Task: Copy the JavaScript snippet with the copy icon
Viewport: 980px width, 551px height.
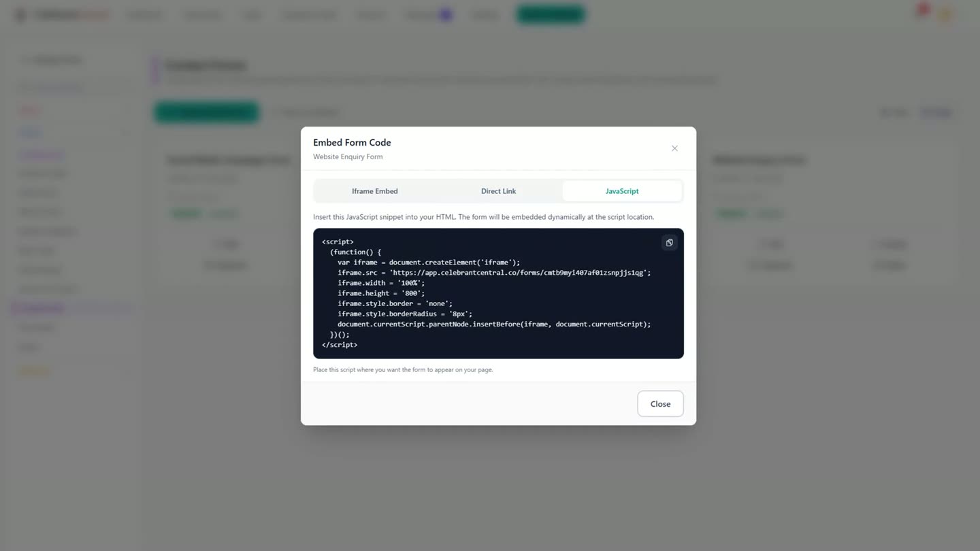Action: click(x=670, y=243)
